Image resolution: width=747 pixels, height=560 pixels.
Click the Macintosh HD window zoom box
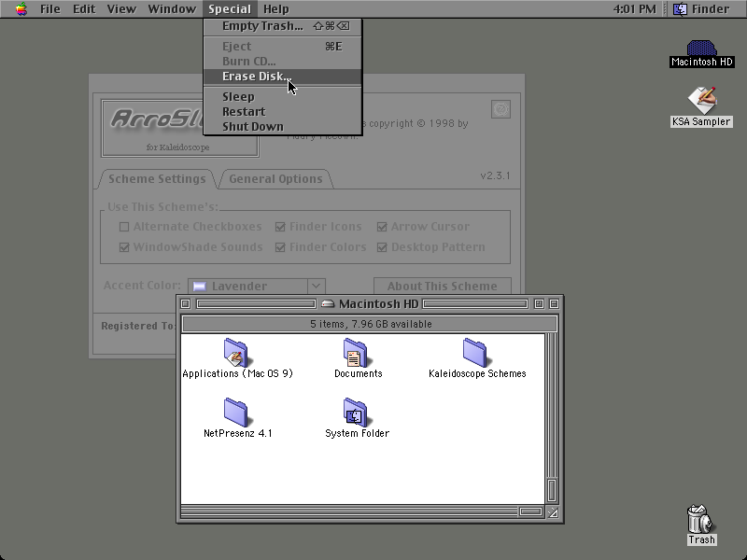click(539, 304)
